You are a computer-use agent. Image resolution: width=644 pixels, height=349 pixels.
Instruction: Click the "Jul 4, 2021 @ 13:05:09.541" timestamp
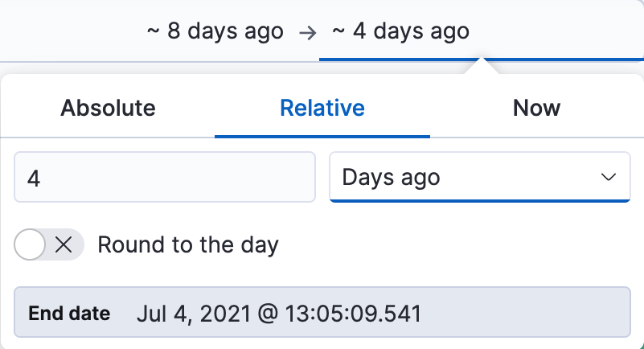278,314
